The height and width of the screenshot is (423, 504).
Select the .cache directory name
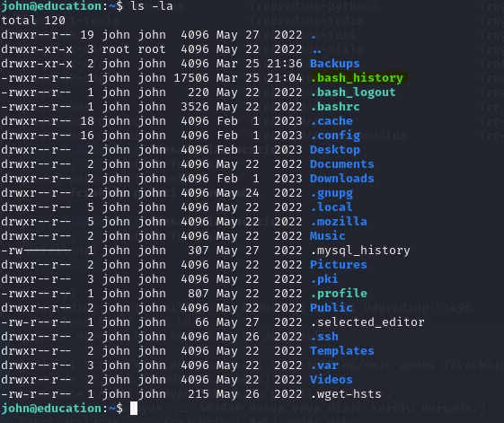click(x=332, y=121)
